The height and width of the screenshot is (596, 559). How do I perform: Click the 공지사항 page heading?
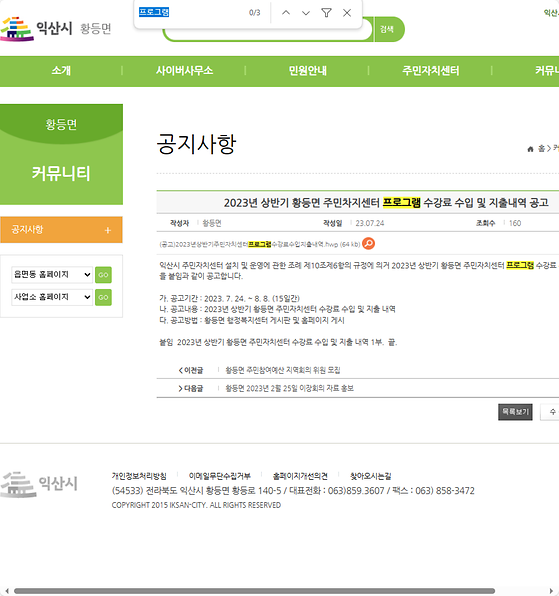pyautogui.click(x=196, y=144)
